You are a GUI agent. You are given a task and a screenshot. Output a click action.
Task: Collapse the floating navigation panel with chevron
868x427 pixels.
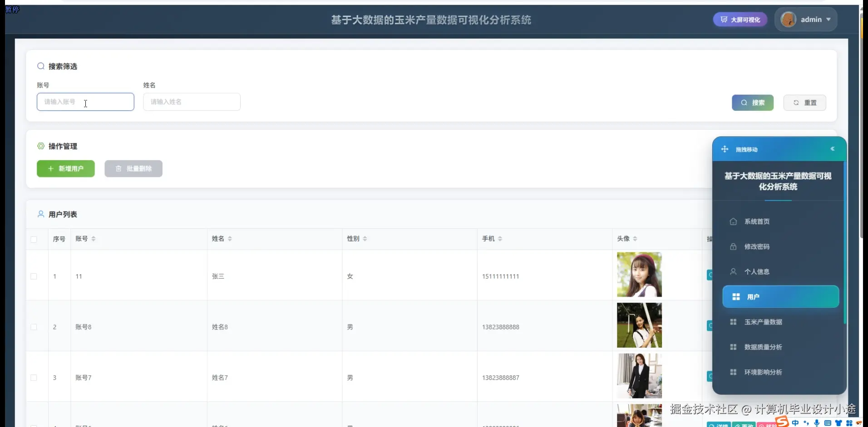tap(833, 149)
